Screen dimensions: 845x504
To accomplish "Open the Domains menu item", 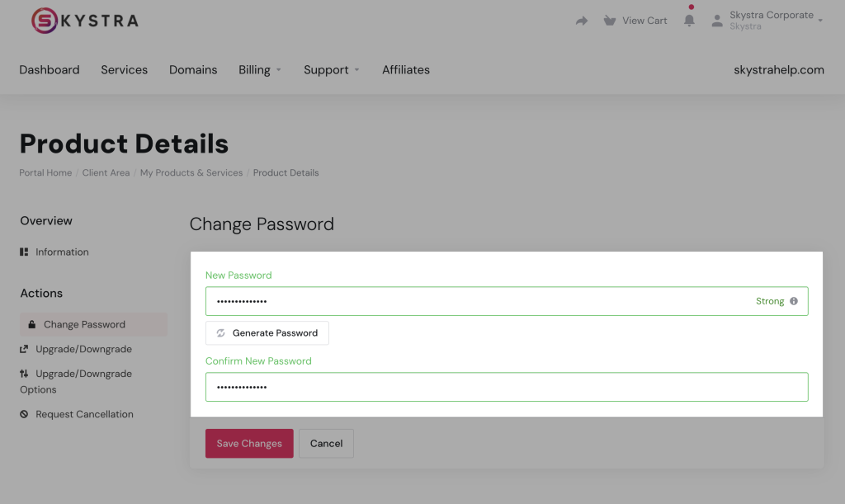I will click(x=193, y=70).
